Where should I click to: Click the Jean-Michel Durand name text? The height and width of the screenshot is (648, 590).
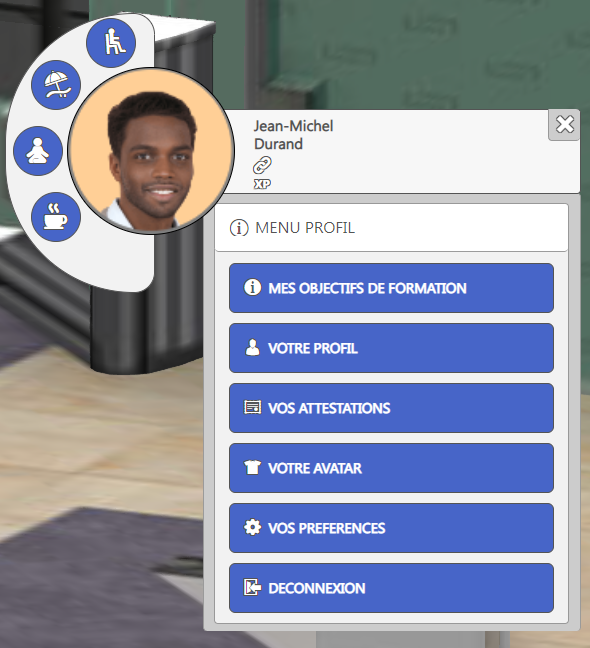[293, 135]
